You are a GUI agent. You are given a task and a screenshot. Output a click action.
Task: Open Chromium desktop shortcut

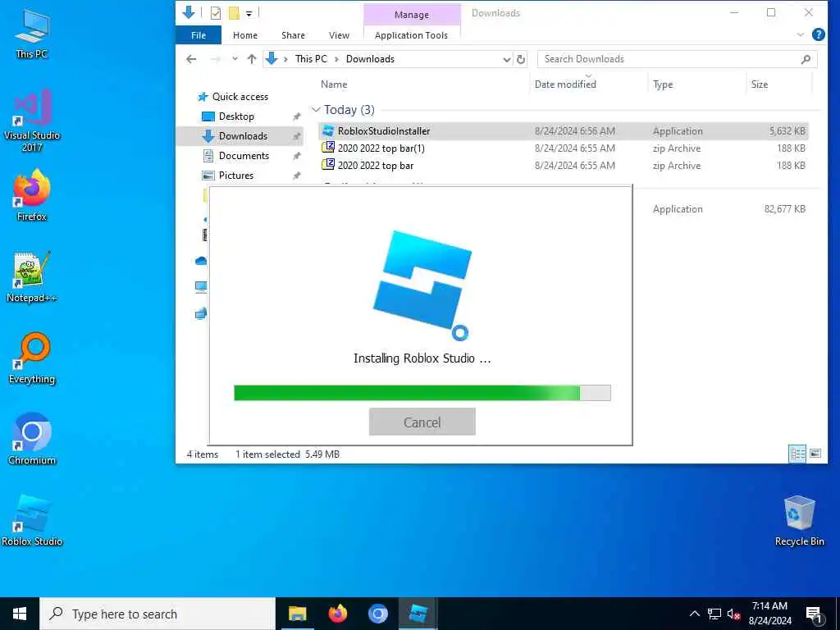(x=32, y=439)
